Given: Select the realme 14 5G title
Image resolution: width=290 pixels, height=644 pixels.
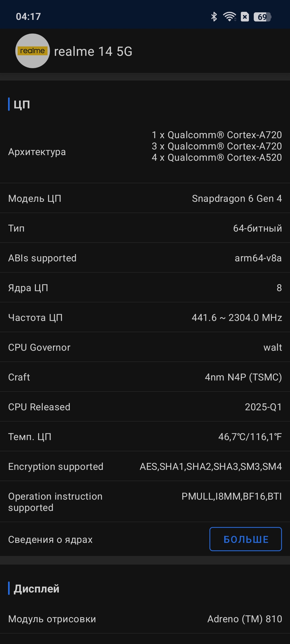Looking at the screenshot, I should coord(93,52).
